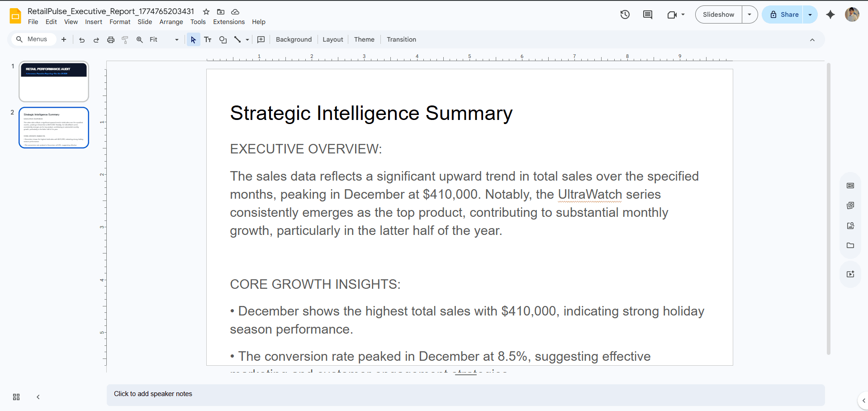The height and width of the screenshot is (411, 868).
Task: Open the Tools menu
Action: (x=198, y=22)
